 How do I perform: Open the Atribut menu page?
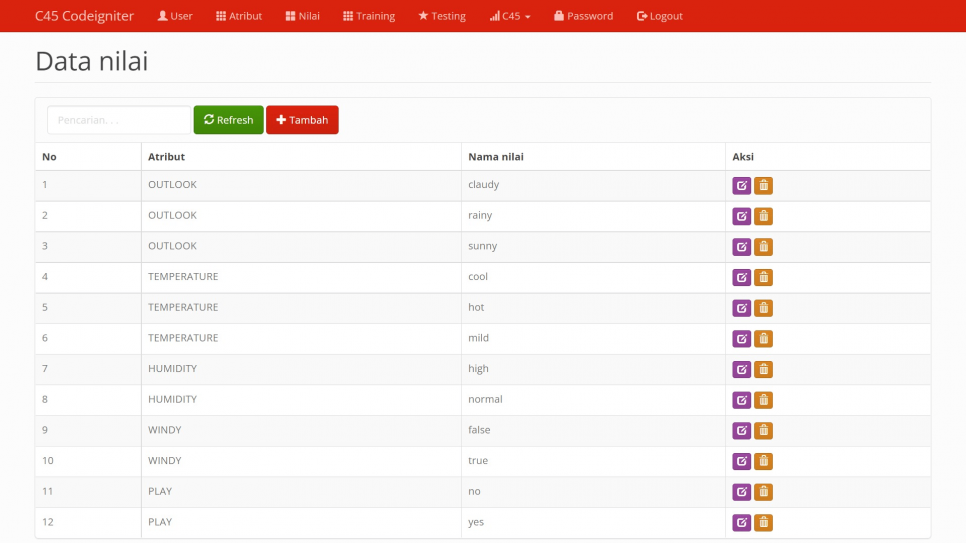239,16
